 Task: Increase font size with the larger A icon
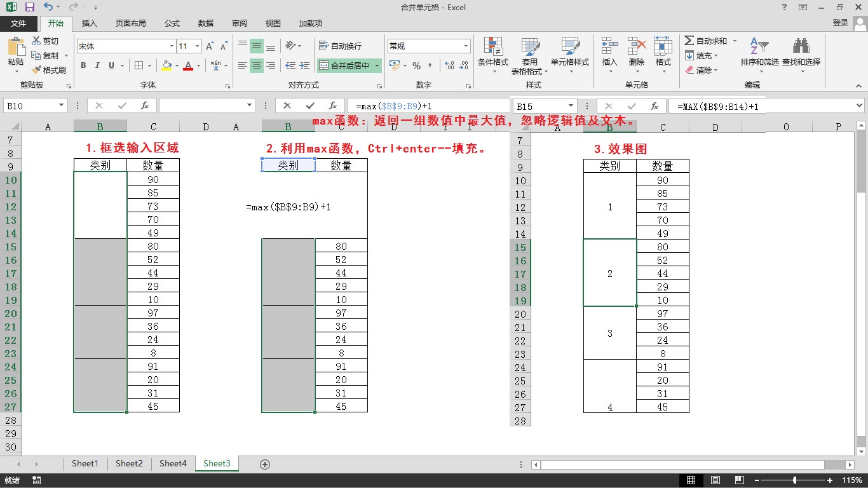(210, 46)
